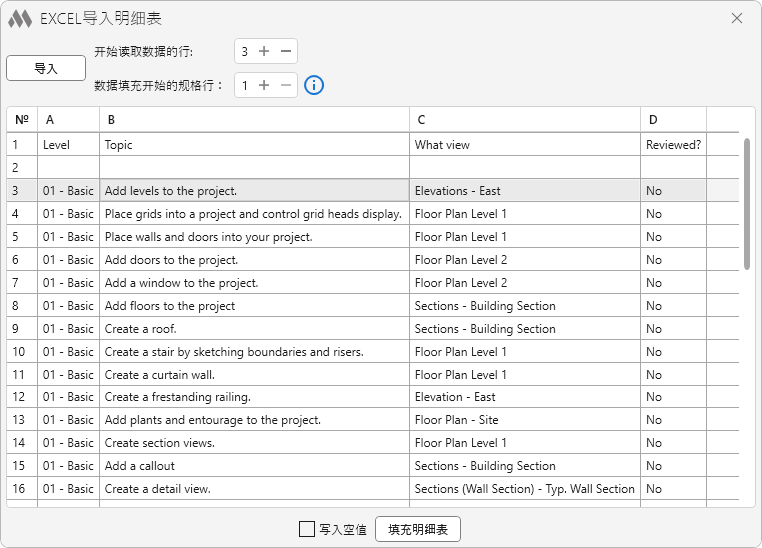Close the EXCEL import dialog

pos(737,18)
